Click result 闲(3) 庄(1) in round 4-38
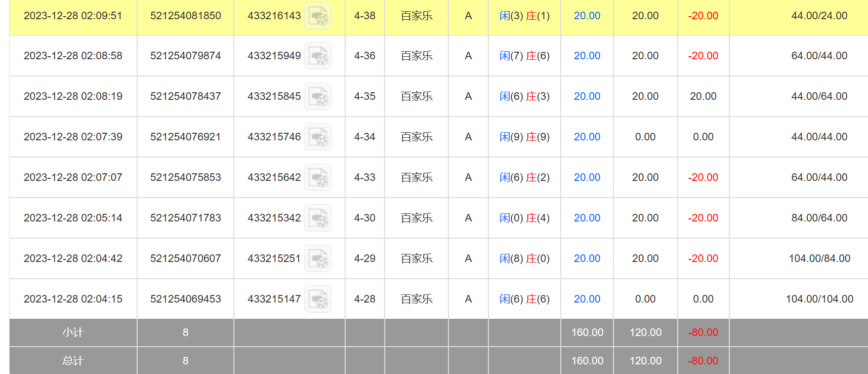868x374 pixels. [524, 16]
